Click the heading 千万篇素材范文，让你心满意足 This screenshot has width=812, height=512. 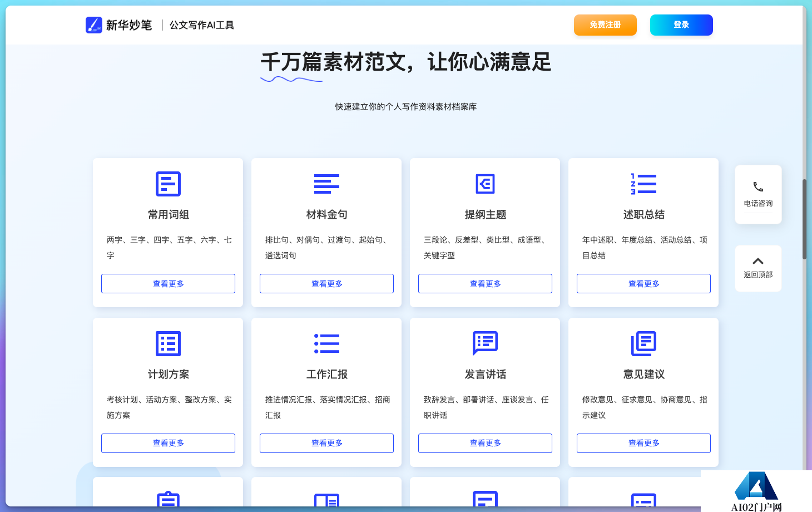tap(406, 62)
